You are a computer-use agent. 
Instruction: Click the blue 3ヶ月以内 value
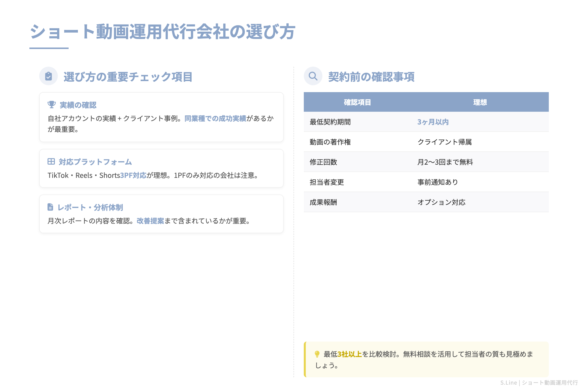point(432,122)
